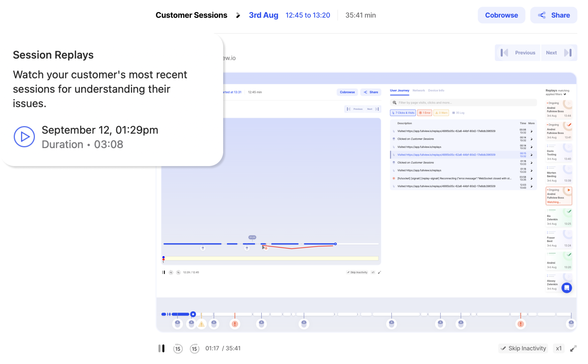
Task: Click the share icon in the top header Share button
Action: [x=542, y=15]
